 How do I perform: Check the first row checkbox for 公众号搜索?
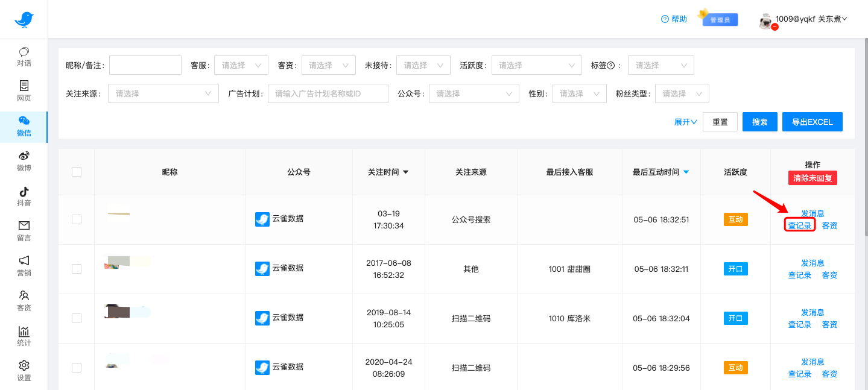point(77,219)
